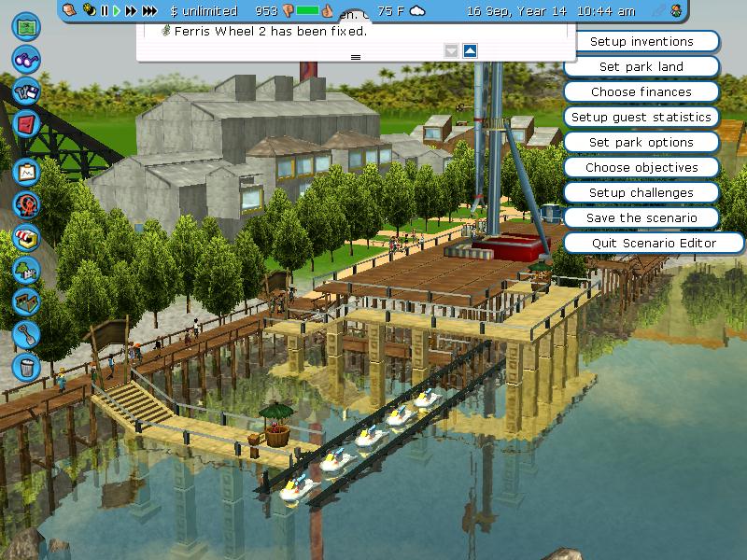
Task: Click Save the scenario button
Action: (x=641, y=218)
